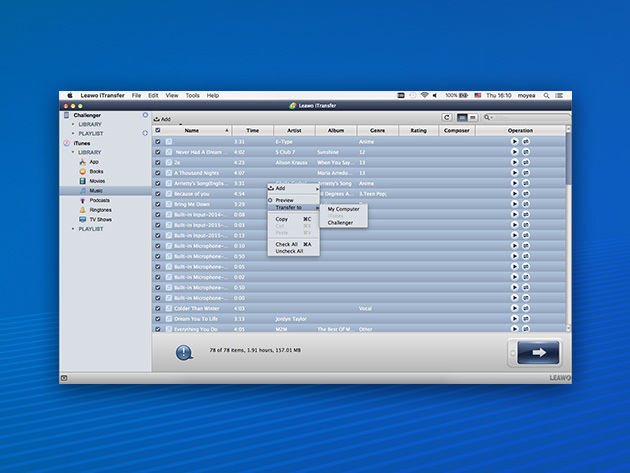
Task: Click the refresh icon in the toolbar
Action: tap(446, 118)
